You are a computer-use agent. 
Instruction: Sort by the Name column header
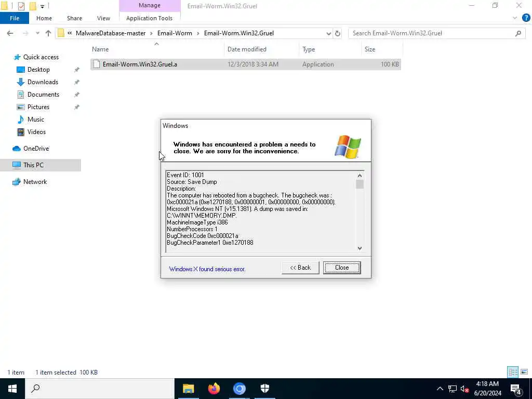(x=100, y=49)
